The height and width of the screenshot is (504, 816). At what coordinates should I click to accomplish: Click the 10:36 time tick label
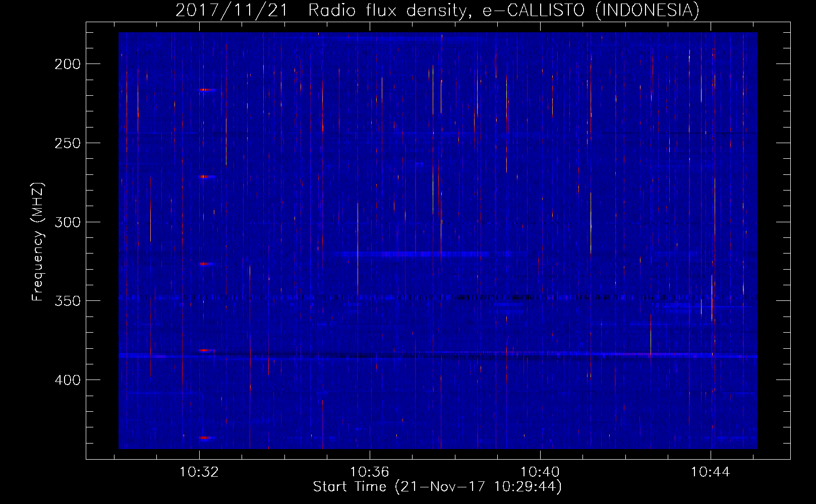tap(370, 472)
